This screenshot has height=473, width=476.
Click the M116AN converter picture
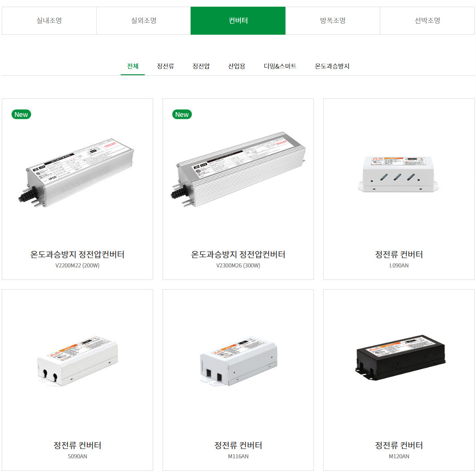239,361
